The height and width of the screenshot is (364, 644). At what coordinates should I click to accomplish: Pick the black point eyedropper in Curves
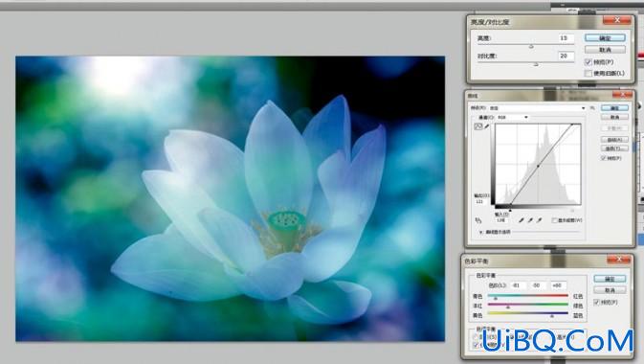[522, 220]
